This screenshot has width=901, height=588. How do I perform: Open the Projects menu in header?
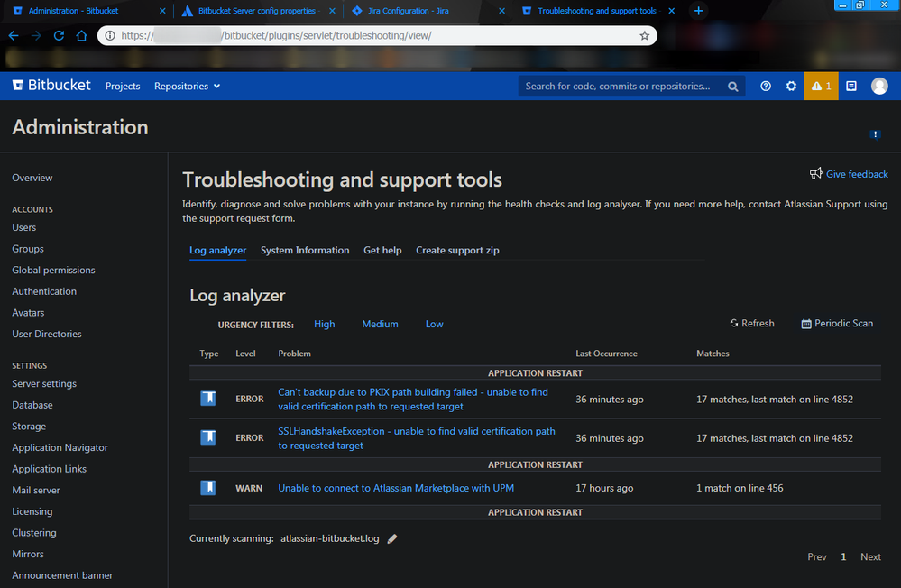click(123, 87)
